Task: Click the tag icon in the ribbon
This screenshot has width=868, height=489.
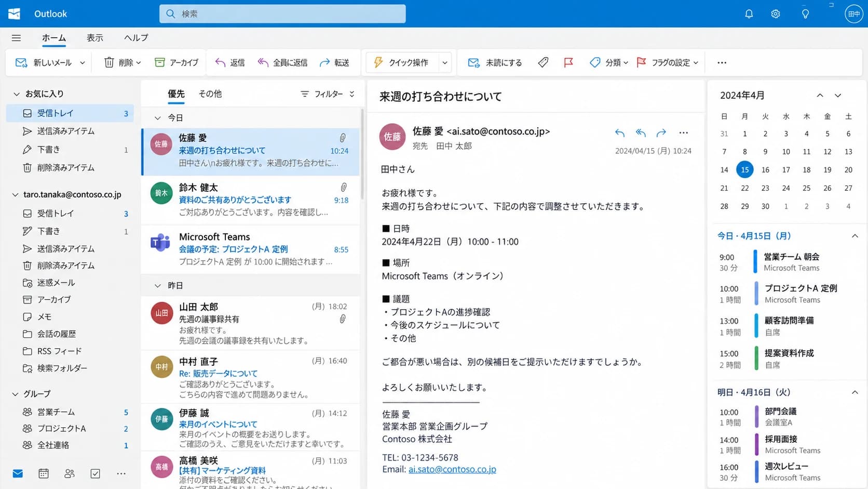Action: click(543, 62)
